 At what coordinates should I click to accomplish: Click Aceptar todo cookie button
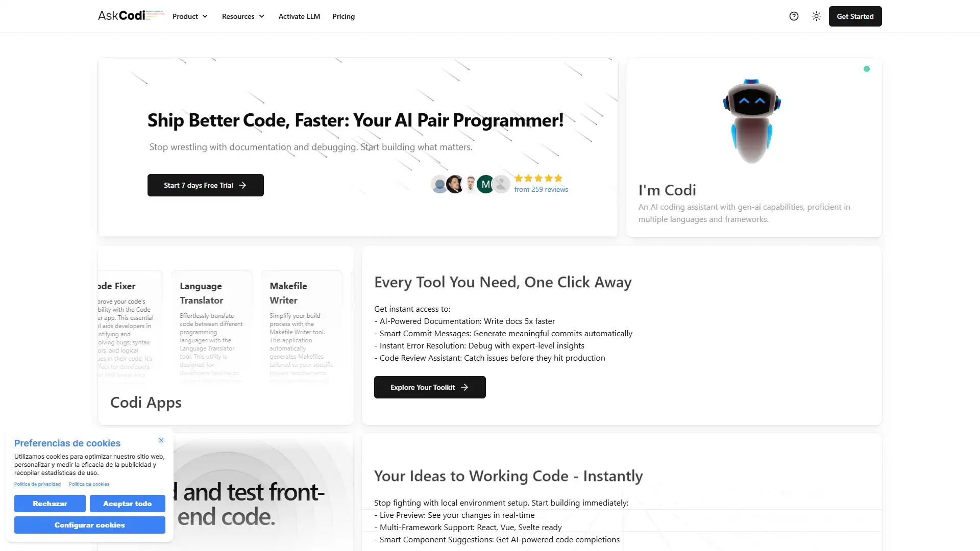(x=128, y=504)
